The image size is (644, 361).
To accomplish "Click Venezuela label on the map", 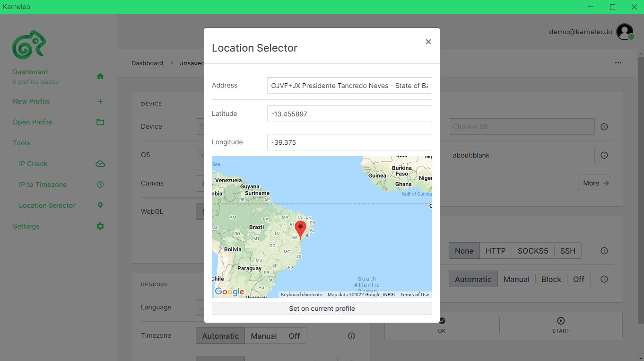I will point(228,180).
